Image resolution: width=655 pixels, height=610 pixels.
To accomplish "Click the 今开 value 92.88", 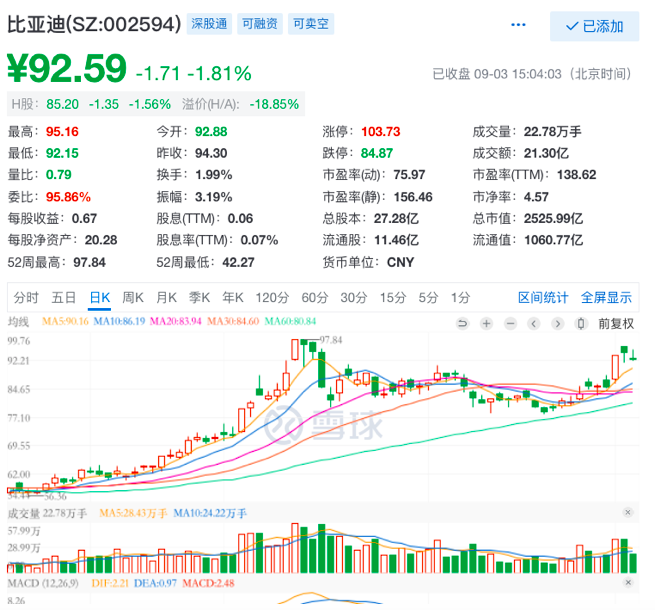I will point(211,132).
